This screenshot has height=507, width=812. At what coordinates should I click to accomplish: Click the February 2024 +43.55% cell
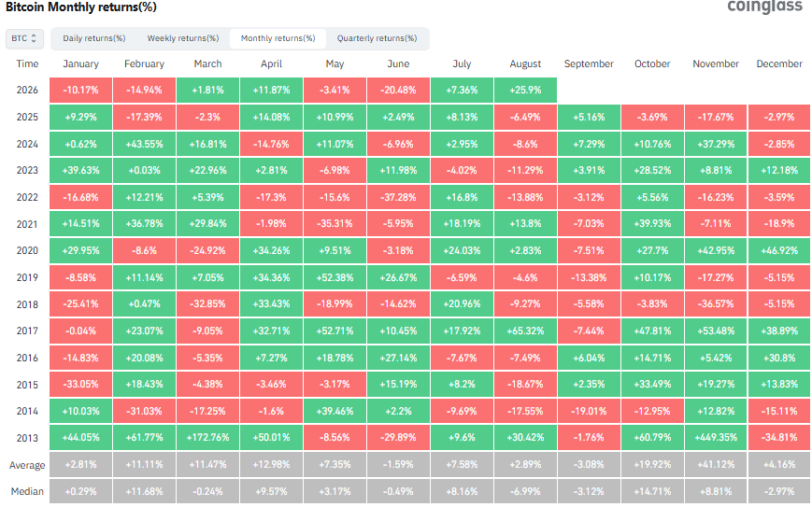click(144, 144)
